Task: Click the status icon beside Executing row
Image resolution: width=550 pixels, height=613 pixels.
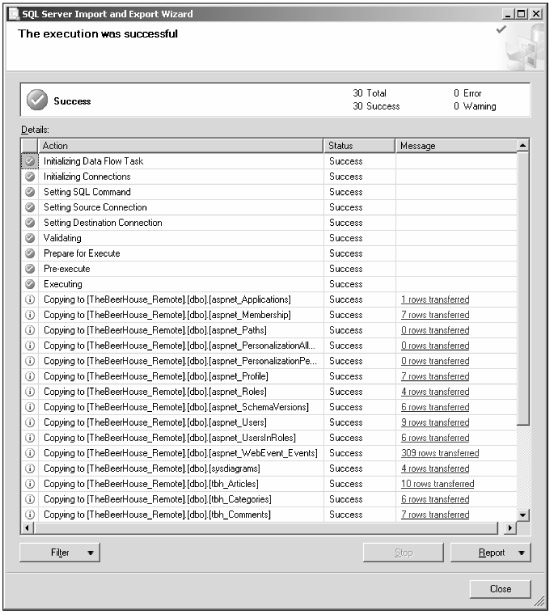Action: tap(30, 284)
